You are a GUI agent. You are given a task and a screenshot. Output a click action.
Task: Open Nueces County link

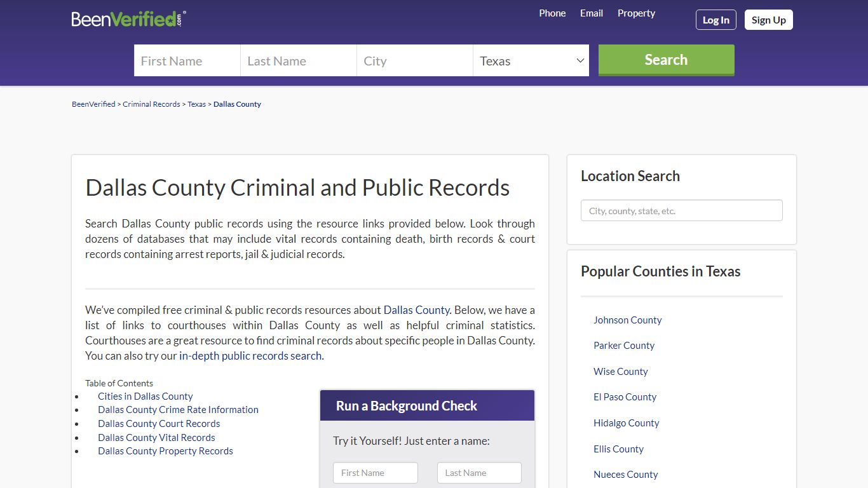point(626,475)
